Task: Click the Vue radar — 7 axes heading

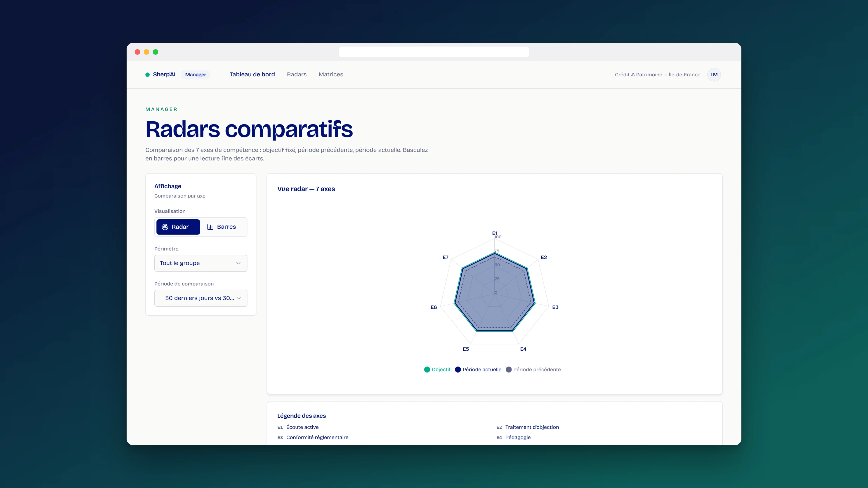Action: 306,189
